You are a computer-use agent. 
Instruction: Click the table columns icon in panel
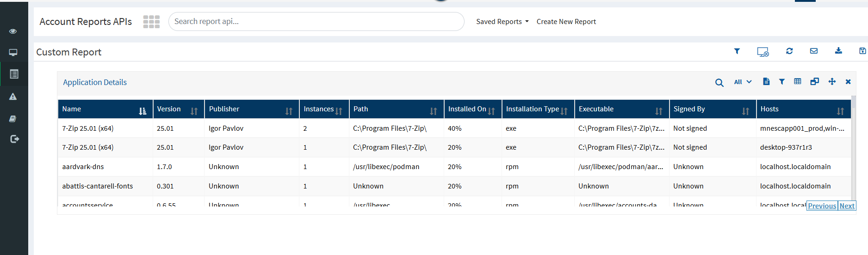pyautogui.click(x=798, y=82)
